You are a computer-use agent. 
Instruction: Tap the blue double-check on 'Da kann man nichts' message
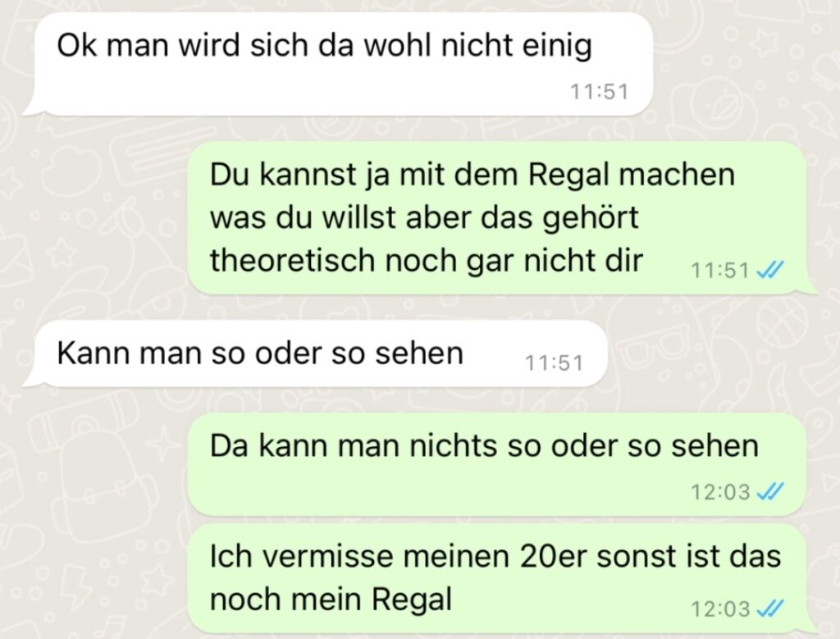tap(769, 490)
